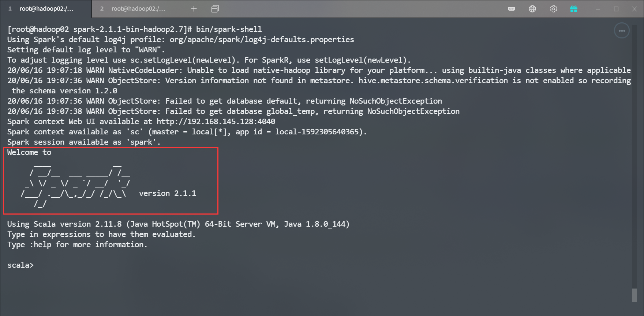Open the circular three-dots more button

click(622, 31)
